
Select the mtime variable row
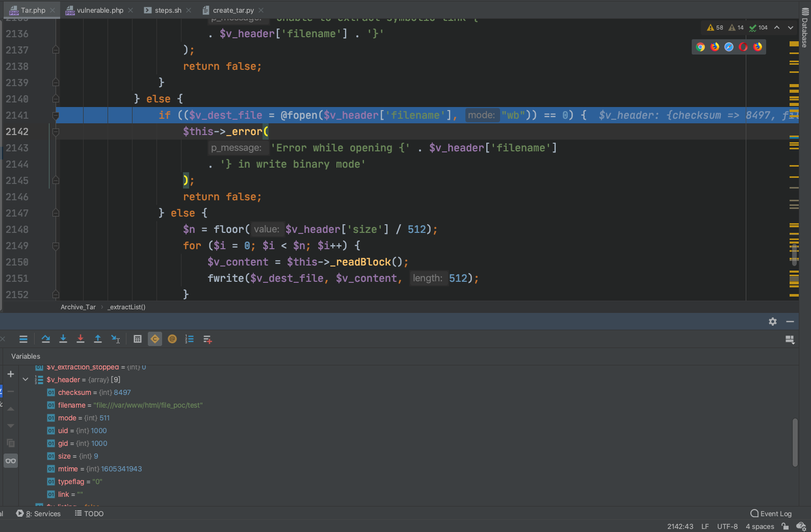tap(408, 469)
